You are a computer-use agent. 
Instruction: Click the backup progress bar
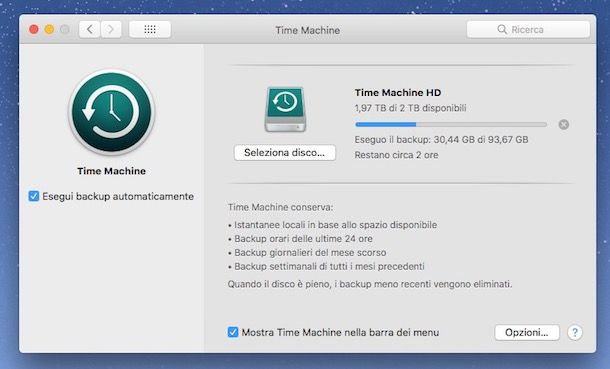[x=451, y=124]
